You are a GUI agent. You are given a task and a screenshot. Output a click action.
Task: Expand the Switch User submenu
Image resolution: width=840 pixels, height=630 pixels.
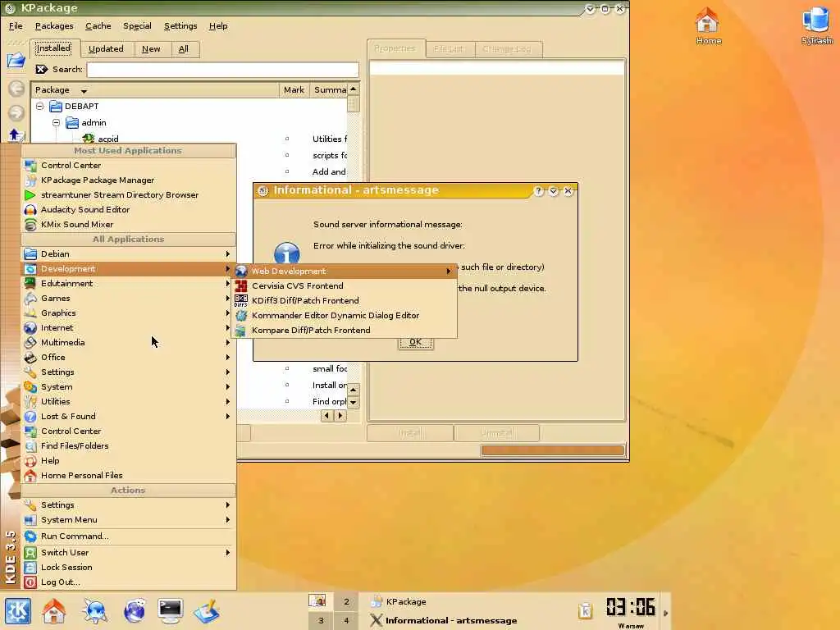point(129,552)
